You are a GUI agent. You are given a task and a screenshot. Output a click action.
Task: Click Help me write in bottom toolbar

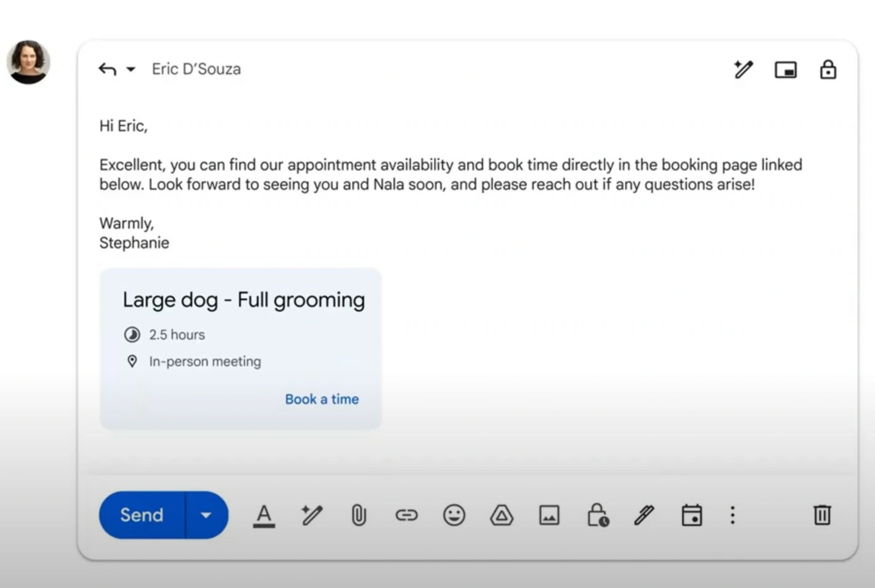click(x=312, y=515)
